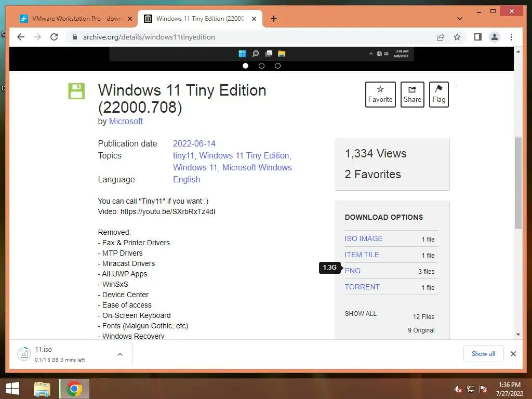This screenshot has height=399, width=532.
Task: Maximize the Chrome window
Action: pyautogui.click(x=493, y=11)
